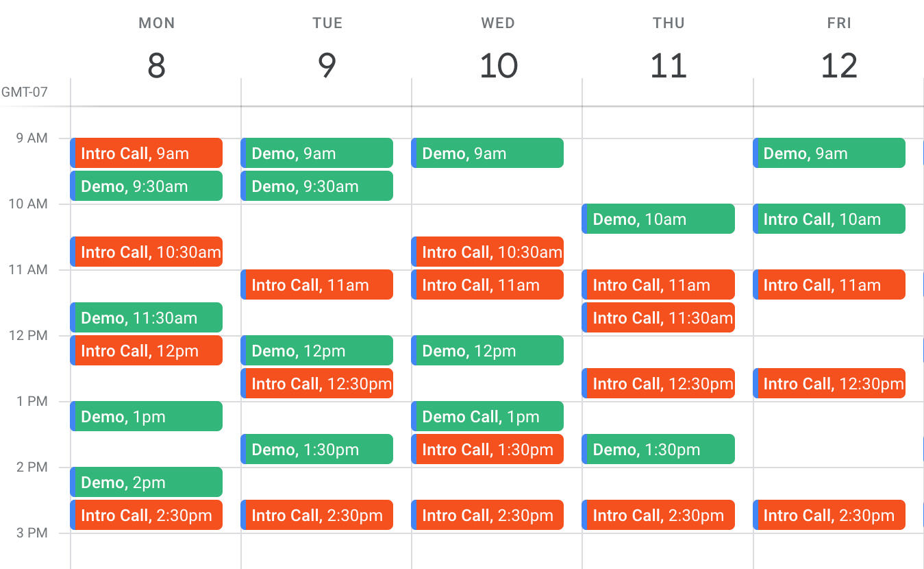Image resolution: width=924 pixels, height=569 pixels.
Task: Click Tuesday's 1:30pm Demo event
Action: (x=317, y=449)
